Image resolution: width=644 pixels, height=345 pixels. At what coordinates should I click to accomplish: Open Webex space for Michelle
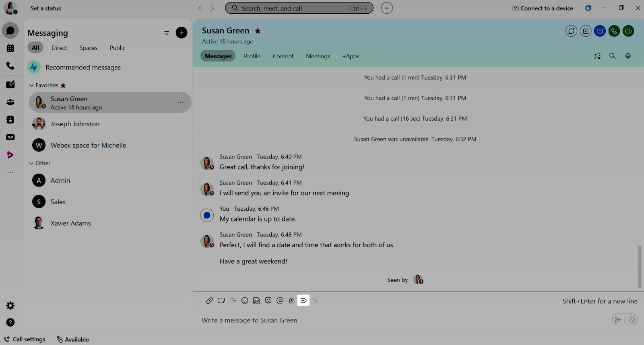pyautogui.click(x=109, y=145)
